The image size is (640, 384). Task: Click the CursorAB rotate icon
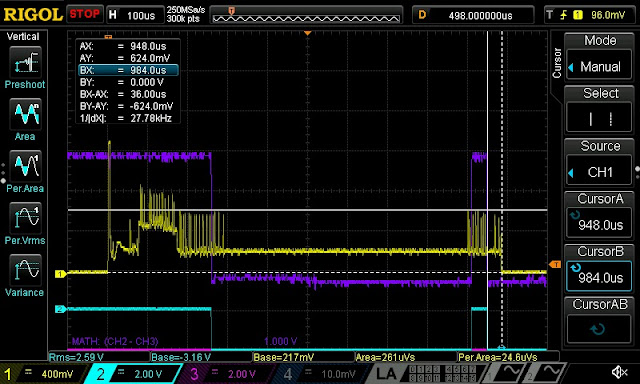[x=599, y=329]
